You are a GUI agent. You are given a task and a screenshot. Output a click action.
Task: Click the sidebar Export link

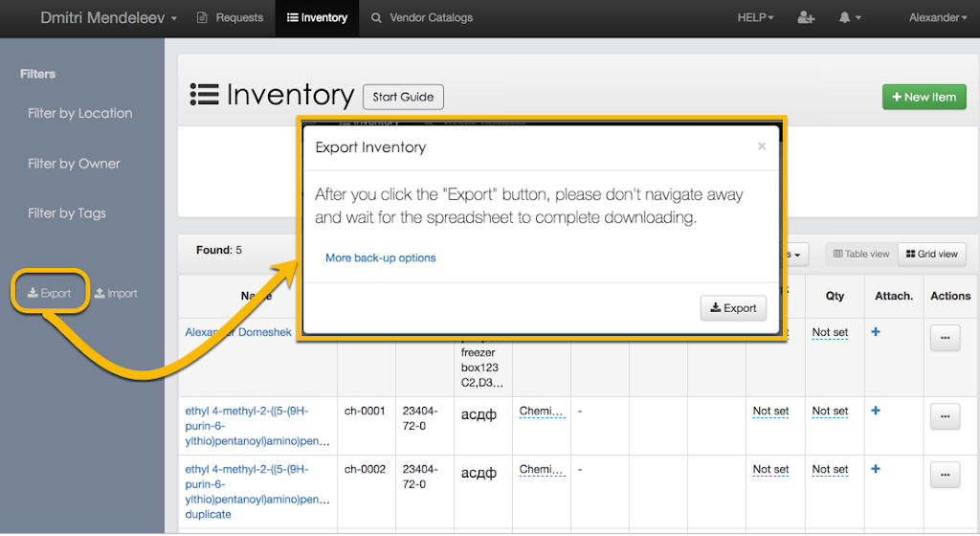[x=50, y=293]
